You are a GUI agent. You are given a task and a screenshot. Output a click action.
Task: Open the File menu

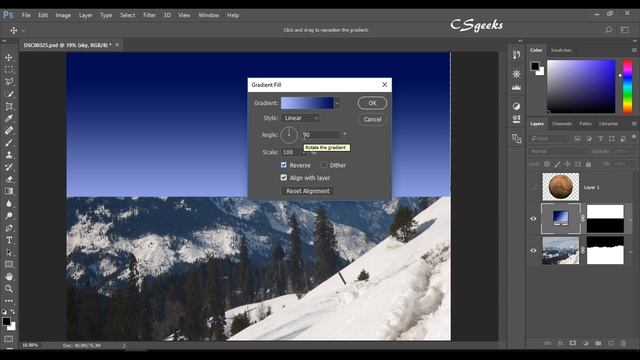26,15
